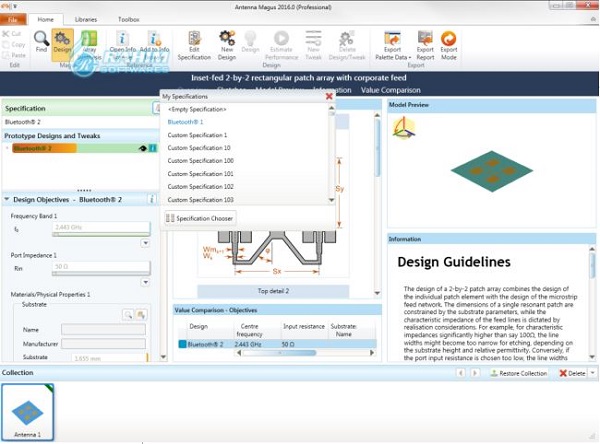Viewport: 600px width, 444px height.
Task: Toggle the eye icon on Bluetooth 2 prototype
Action: click(143, 149)
